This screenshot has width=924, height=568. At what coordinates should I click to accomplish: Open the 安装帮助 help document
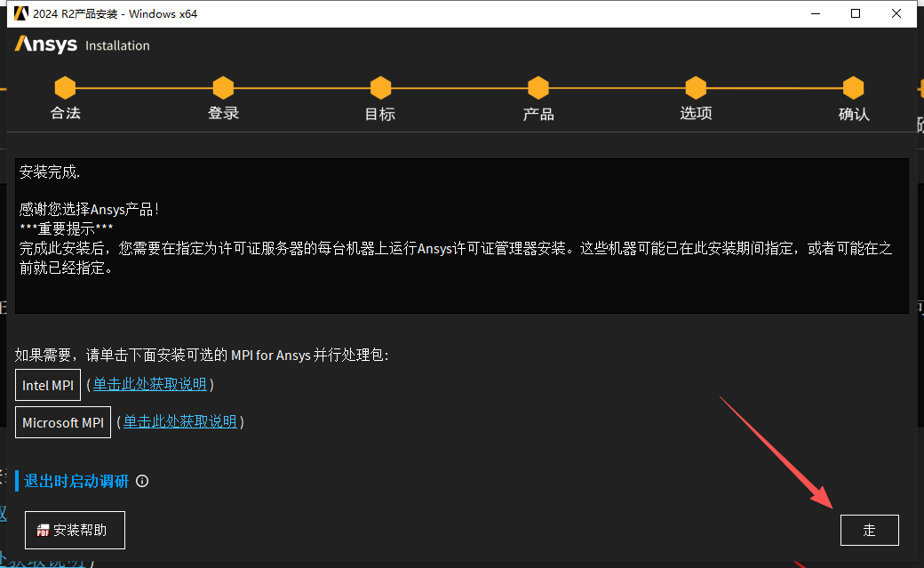point(75,530)
